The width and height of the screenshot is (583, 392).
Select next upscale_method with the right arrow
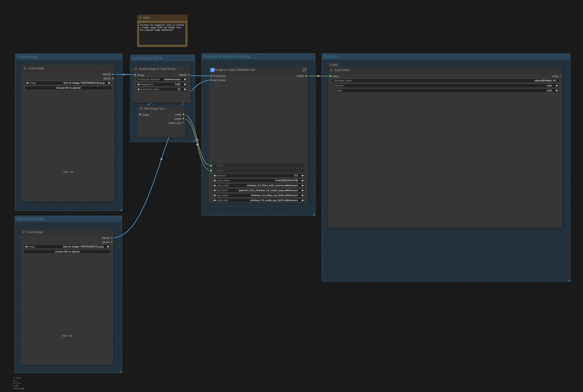(185, 79)
